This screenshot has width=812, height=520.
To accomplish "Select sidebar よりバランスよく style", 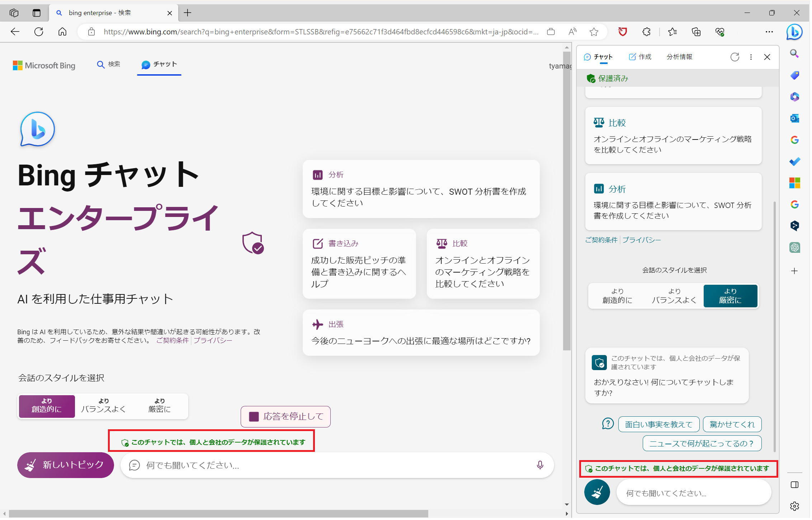I will pos(674,296).
